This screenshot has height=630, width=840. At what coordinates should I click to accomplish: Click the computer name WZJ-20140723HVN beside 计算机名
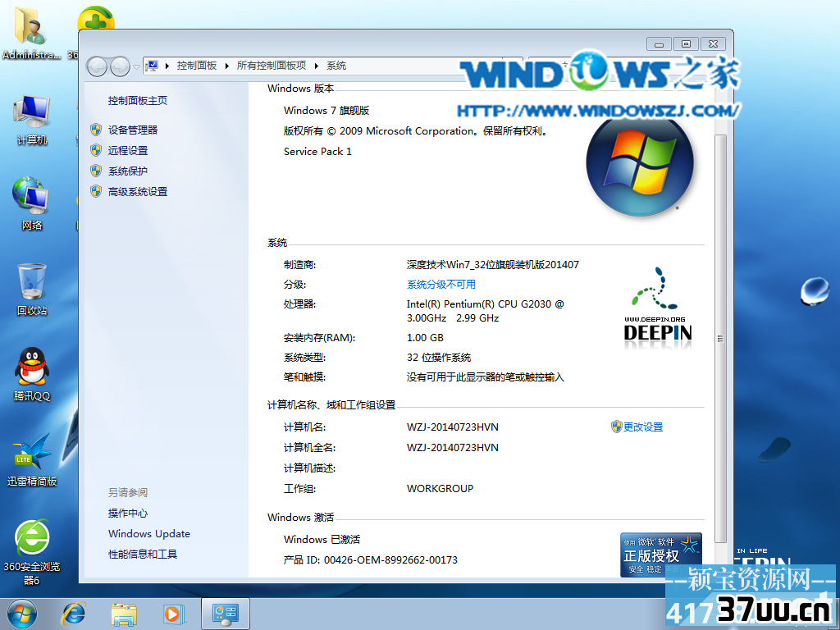[x=452, y=427]
